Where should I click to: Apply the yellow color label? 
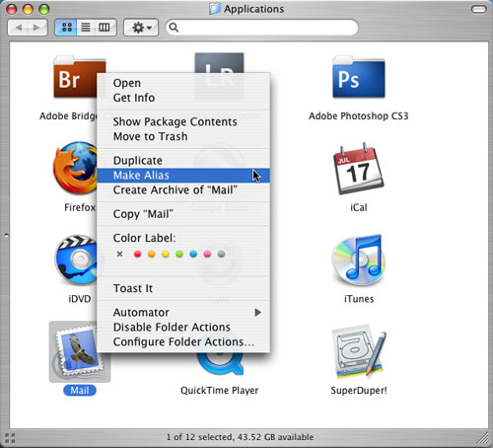(166, 254)
